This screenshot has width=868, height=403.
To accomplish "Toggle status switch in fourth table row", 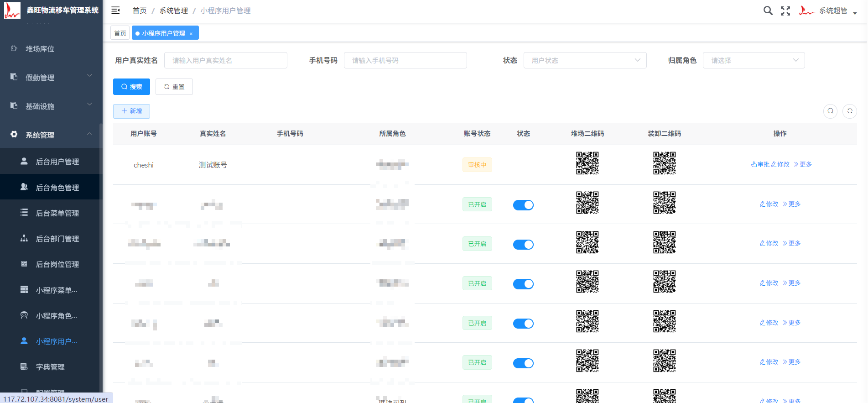I will (x=523, y=284).
